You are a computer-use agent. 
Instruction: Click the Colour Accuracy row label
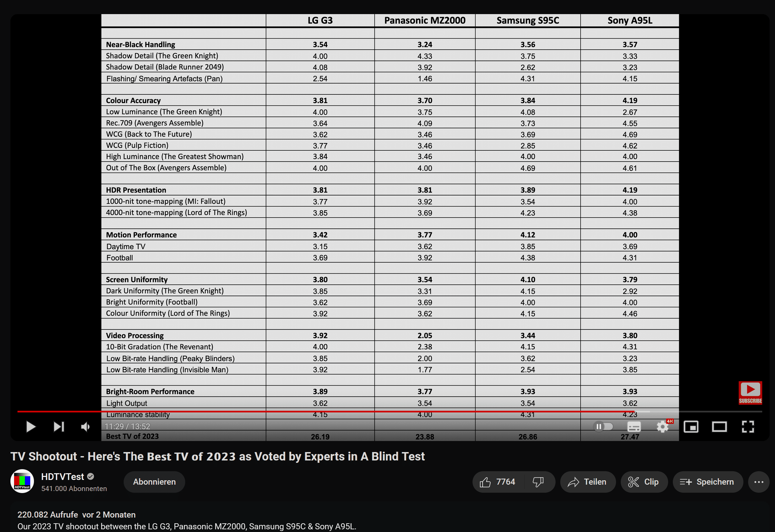click(x=133, y=100)
